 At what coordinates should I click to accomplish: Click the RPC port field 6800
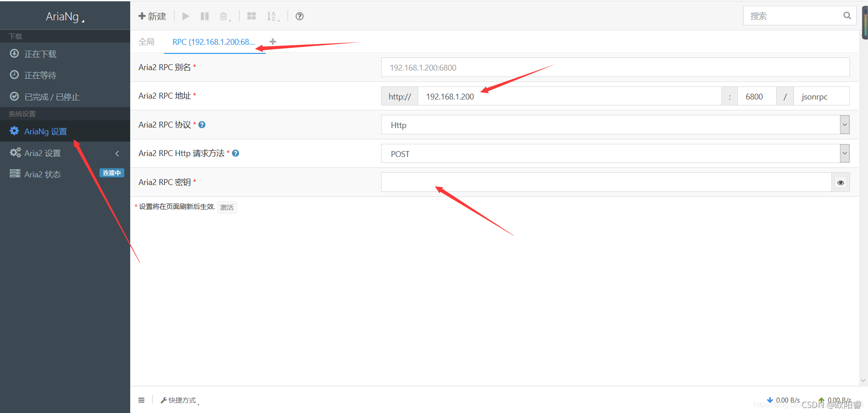pyautogui.click(x=757, y=96)
